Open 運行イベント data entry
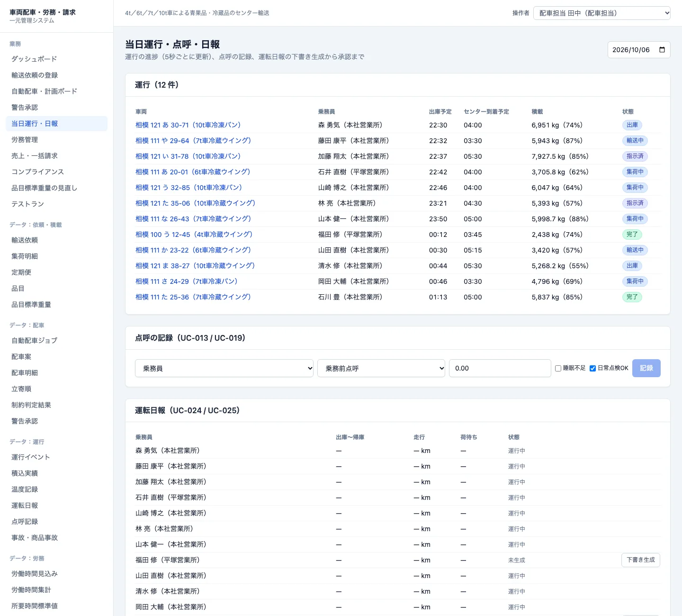The width and height of the screenshot is (682, 616). (56, 457)
